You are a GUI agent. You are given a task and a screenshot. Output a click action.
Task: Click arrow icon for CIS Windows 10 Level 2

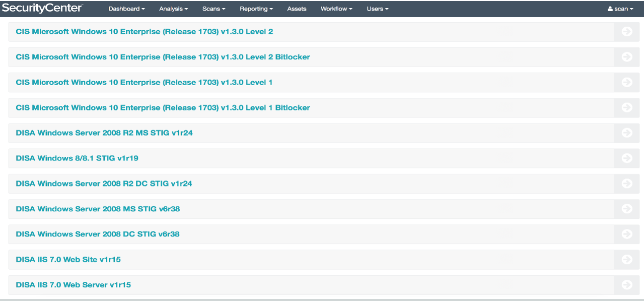[x=627, y=32]
